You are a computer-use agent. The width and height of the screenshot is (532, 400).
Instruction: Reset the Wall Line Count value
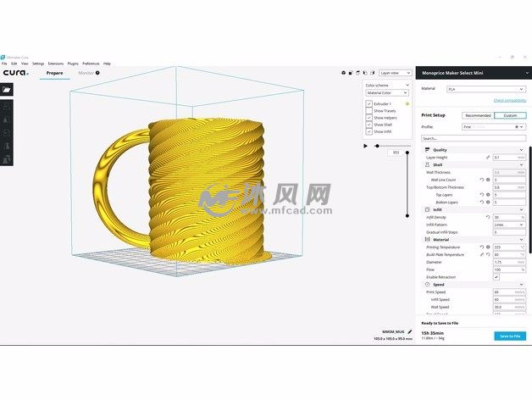pos(482,180)
